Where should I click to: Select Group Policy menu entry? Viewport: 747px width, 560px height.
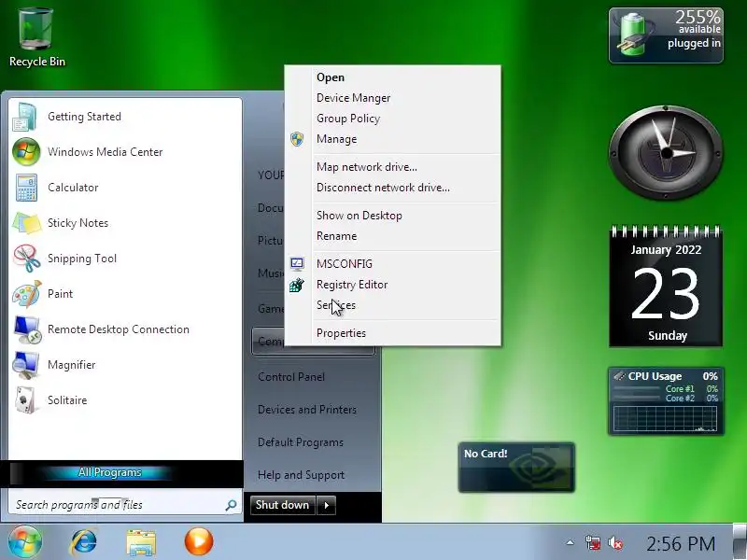tap(392, 119)
